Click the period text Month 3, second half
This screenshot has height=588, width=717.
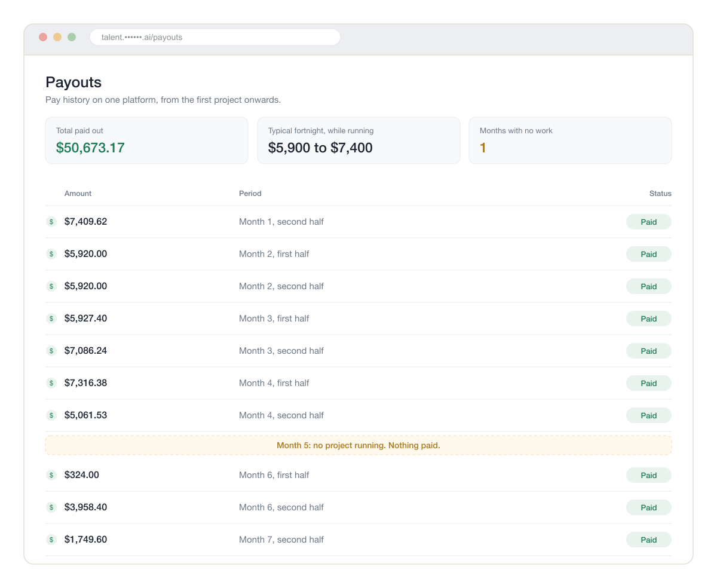click(281, 351)
